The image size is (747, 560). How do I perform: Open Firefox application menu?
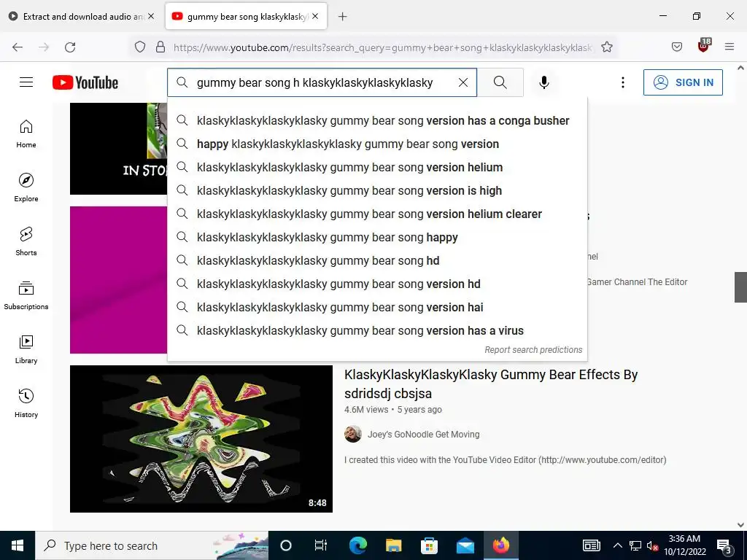coord(729,47)
